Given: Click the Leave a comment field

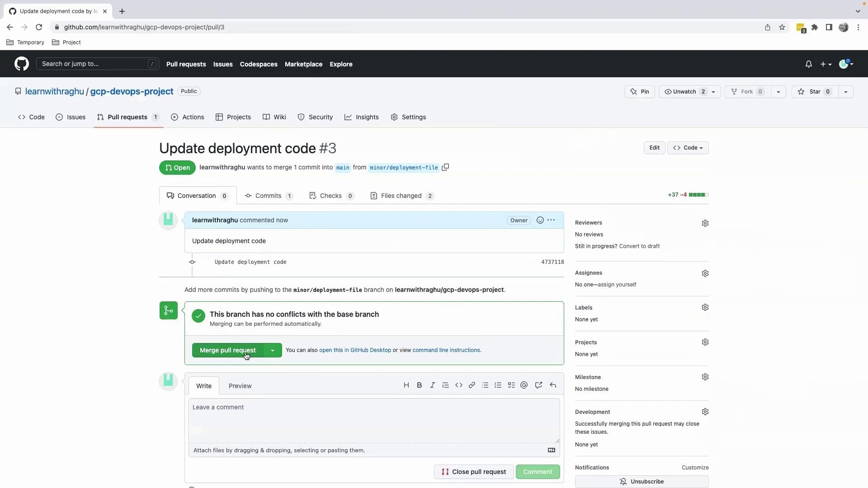Looking at the screenshot, I should click(374, 420).
